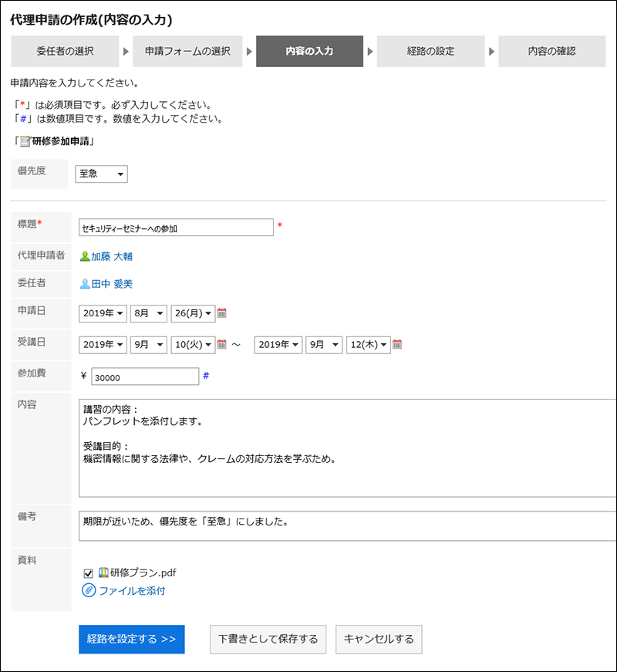Image resolution: width=617 pixels, height=672 pixels.
Task: Click the 代理申請の作成(内容の入力) page heading
Action: pos(91,20)
